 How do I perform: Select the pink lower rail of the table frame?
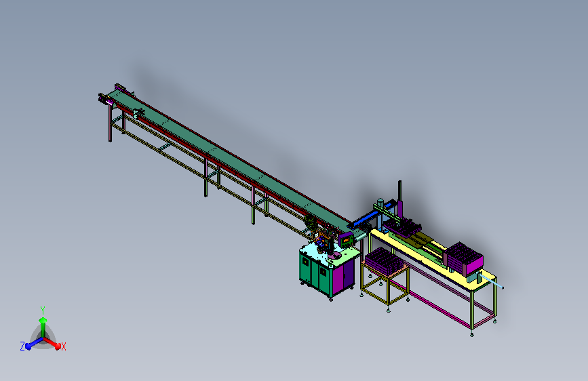coord(431,306)
